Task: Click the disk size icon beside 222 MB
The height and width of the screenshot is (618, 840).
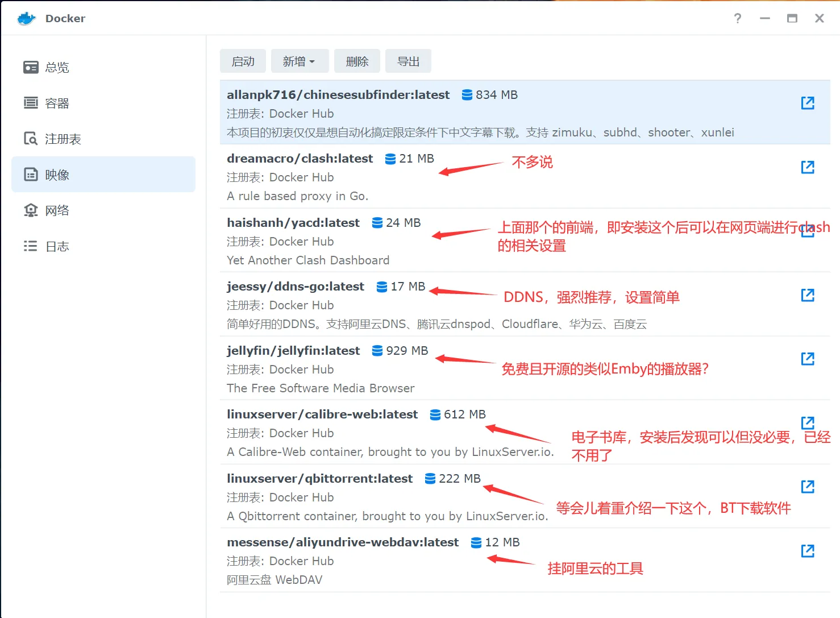Action: click(430, 479)
